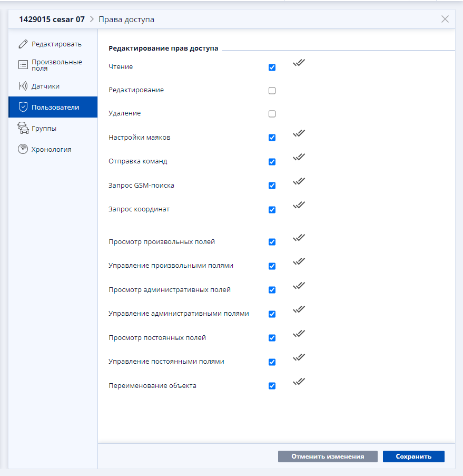Uncheck the Запрос GSM-поиска checkbox

(272, 186)
